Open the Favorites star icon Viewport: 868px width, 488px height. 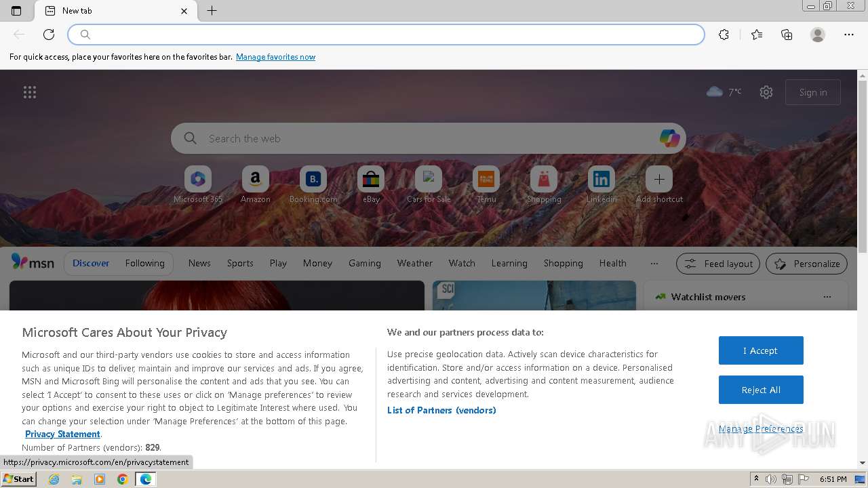[757, 35]
